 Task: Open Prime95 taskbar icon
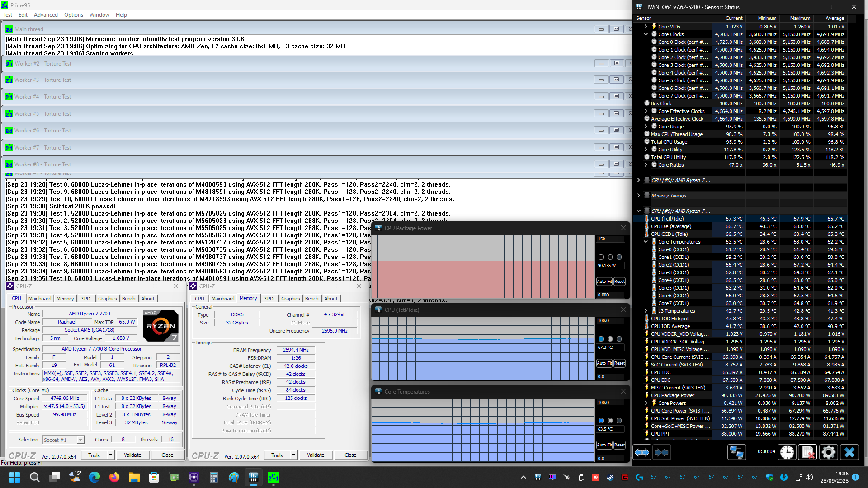[274, 477]
